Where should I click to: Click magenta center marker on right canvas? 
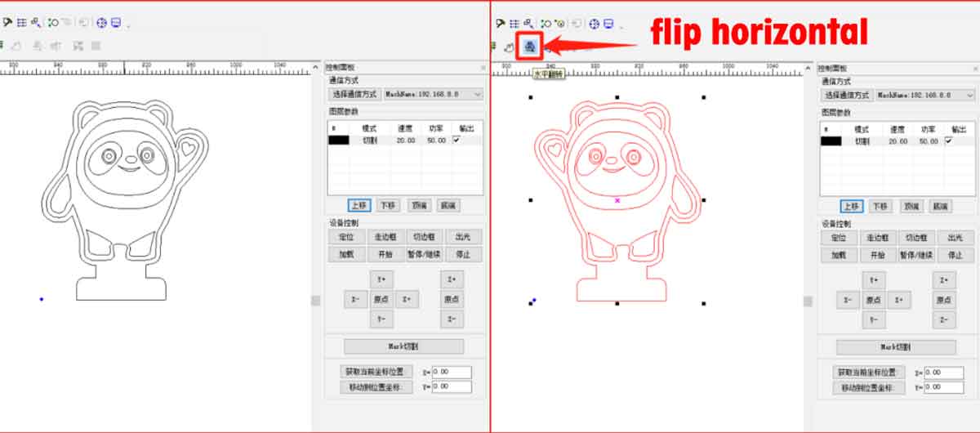(617, 200)
